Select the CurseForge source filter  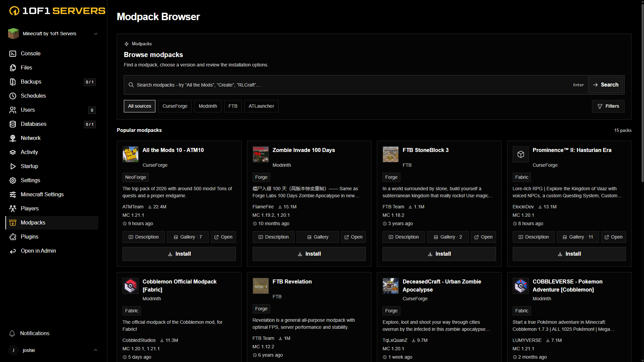(175, 106)
